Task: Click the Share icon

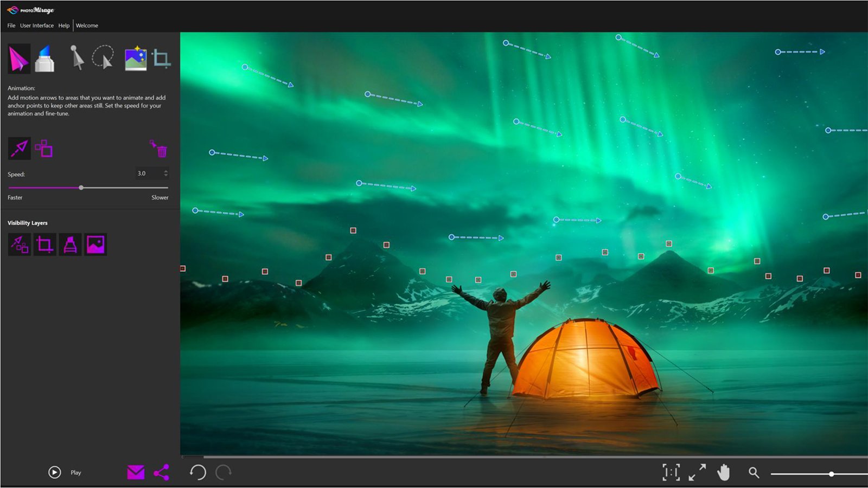Action: click(x=161, y=472)
